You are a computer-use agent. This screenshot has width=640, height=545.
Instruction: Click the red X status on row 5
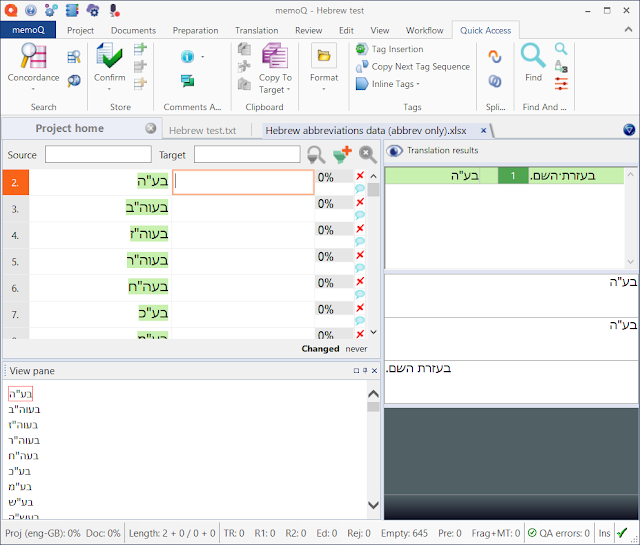pyautogui.click(x=360, y=255)
